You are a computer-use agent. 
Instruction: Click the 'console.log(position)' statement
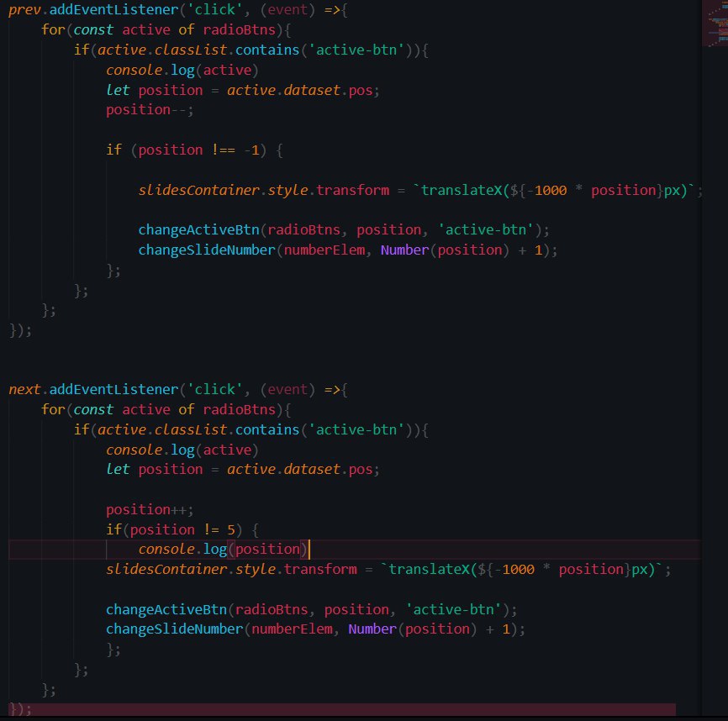223,550
